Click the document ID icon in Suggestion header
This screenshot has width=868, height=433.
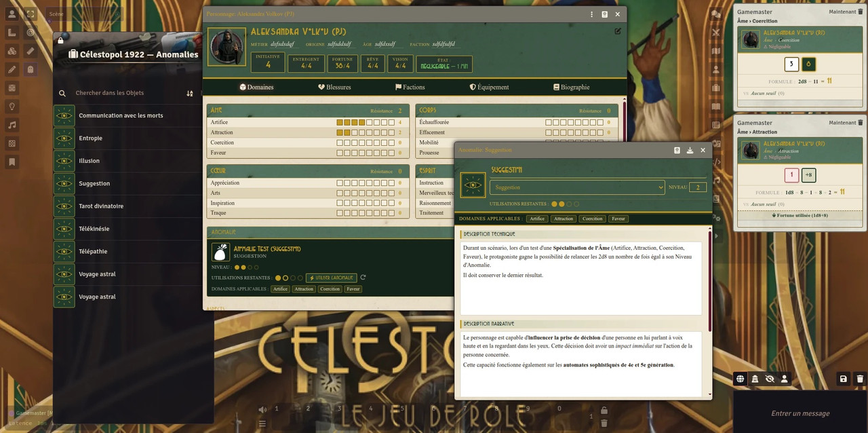(677, 150)
